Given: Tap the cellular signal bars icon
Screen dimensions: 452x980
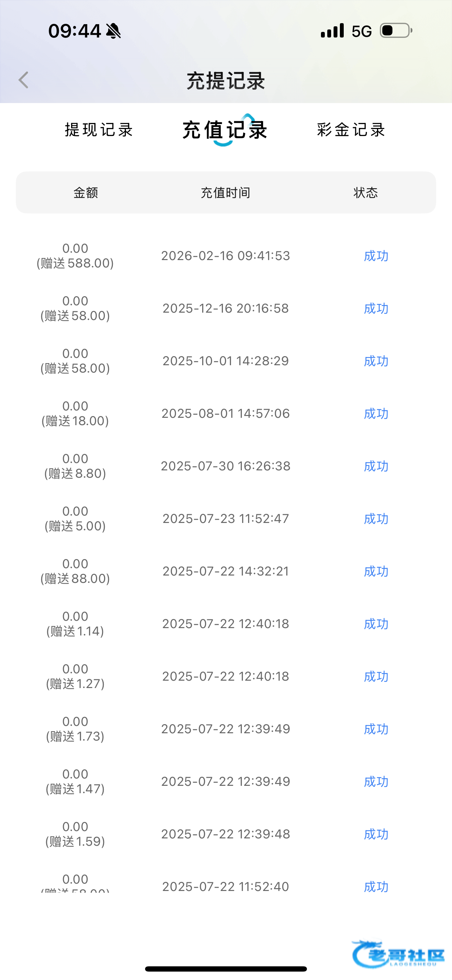Looking at the screenshot, I should (332, 31).
